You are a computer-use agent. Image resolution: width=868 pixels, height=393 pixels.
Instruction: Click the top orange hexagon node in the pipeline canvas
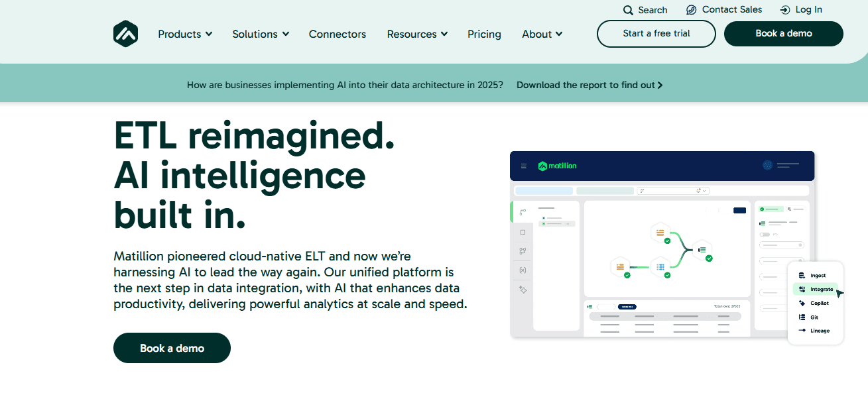click(x=660, y=233)
